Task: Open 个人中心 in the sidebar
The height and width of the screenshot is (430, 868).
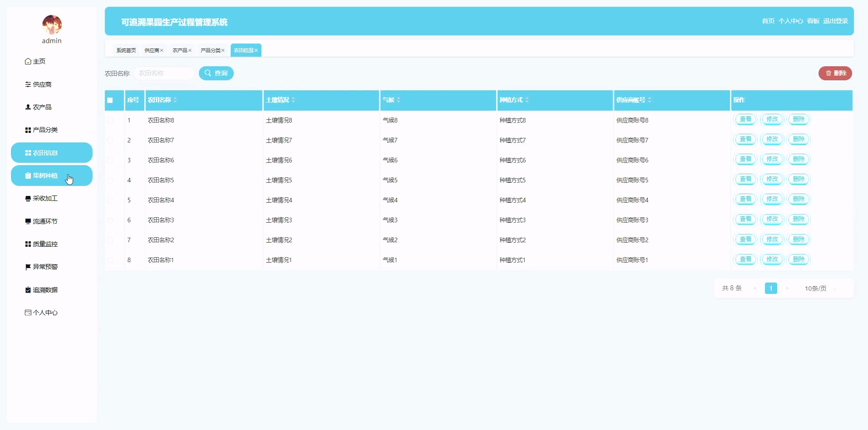Action: click(x=52, y=313)
